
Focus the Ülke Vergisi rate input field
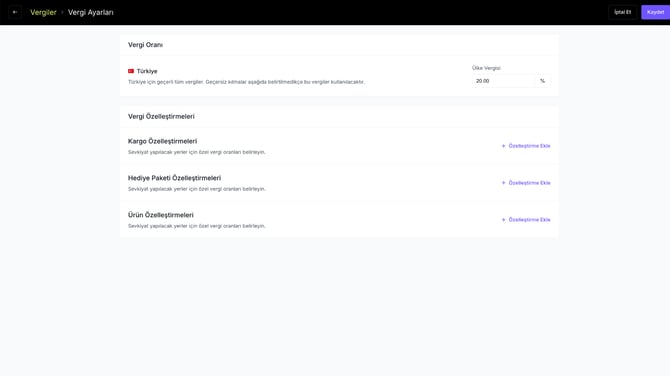(503, 81)
